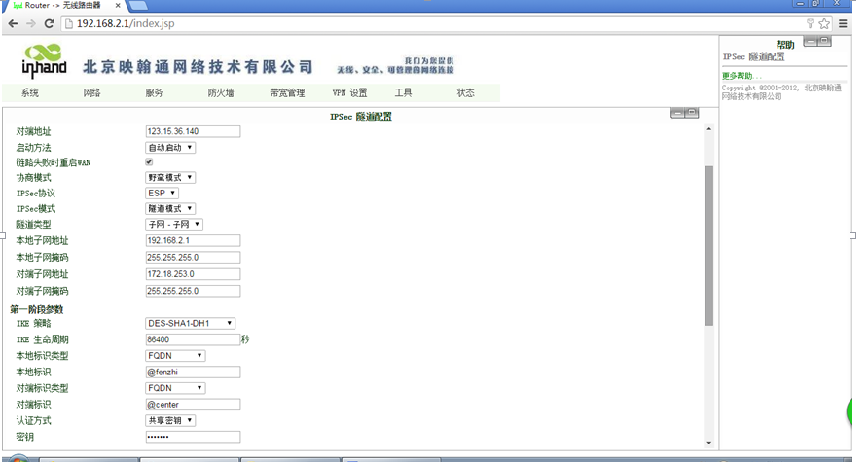Image resolution: width=868 pixels, height=462 pixels.
Task: Click peer subnet address field 172.18.253.0
Action: tap(193, 274)
